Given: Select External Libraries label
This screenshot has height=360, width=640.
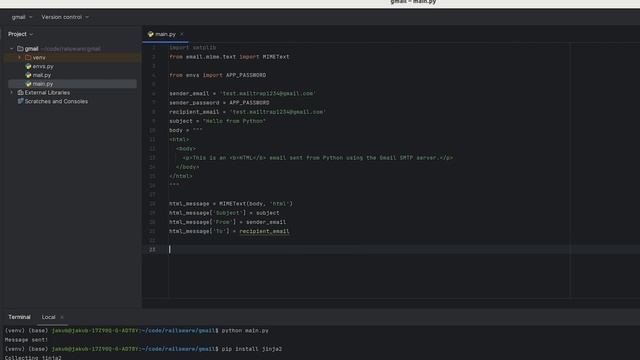Looking at the screenshot, I should pos(47,93).
